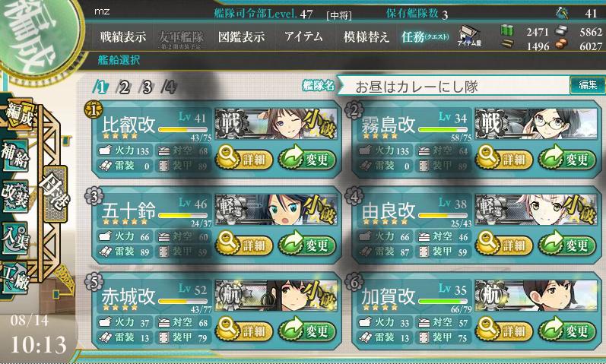This screenshot has height=364, width=606.
Task: Return to 母港 home port button
Action: [x=56, y=194]
